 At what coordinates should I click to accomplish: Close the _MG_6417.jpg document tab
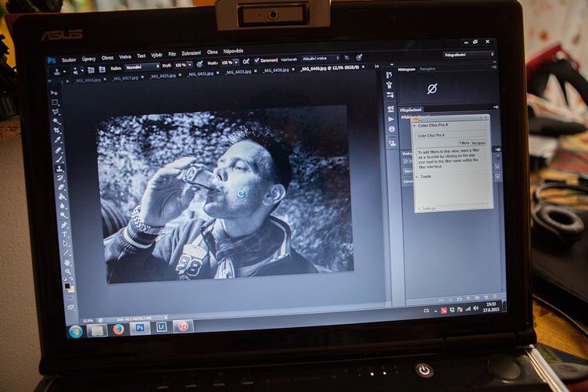point(142,77)
